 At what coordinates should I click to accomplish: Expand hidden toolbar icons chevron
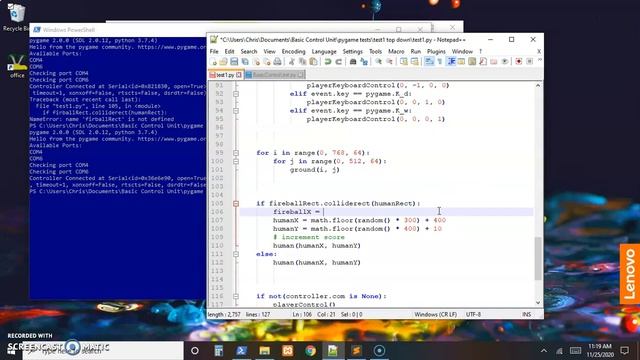540,60
